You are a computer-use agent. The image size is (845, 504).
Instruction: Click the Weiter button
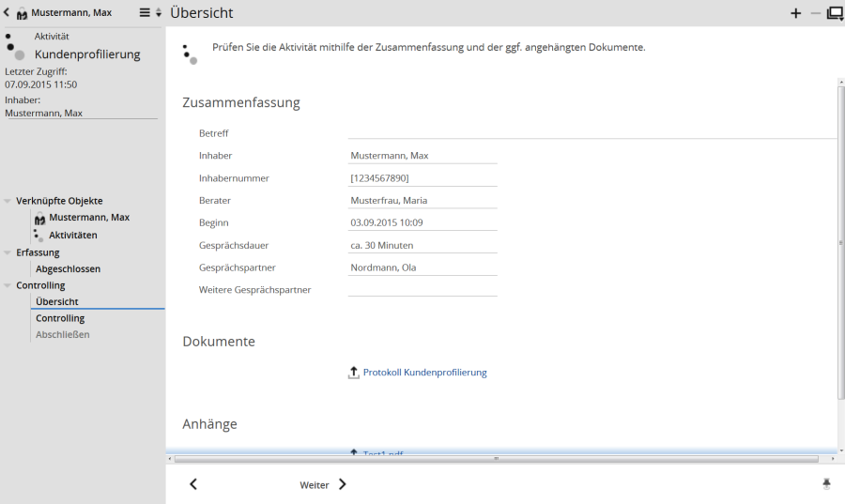point(322,485)
